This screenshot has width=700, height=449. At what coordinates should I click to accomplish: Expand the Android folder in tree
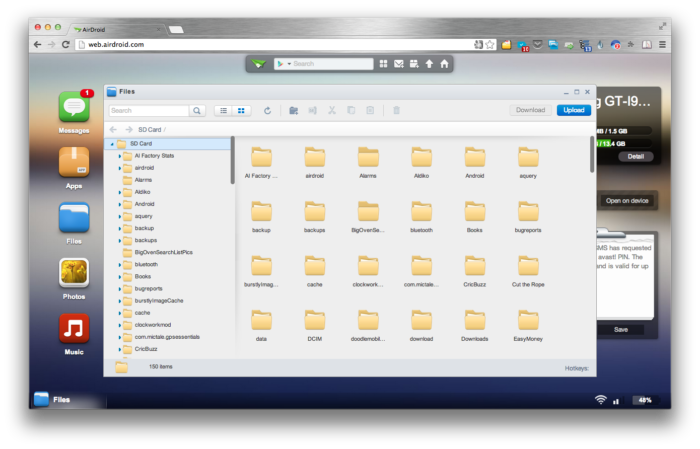120,204
